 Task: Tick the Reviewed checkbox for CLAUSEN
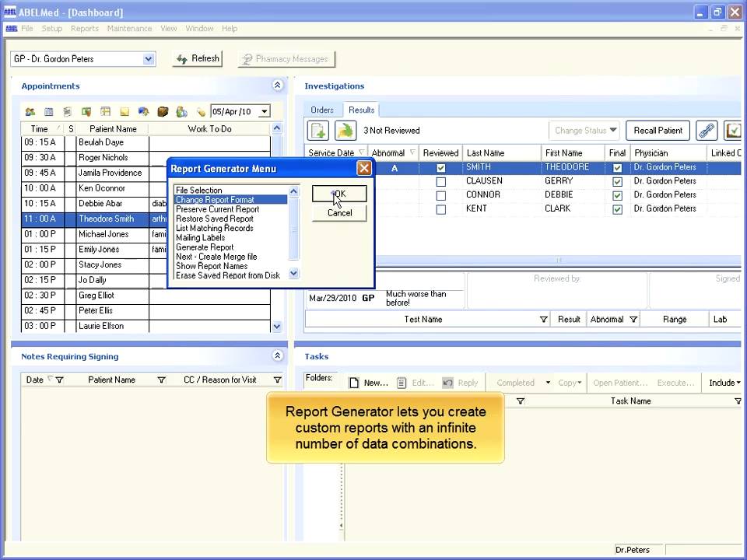(x=441, y=182)
